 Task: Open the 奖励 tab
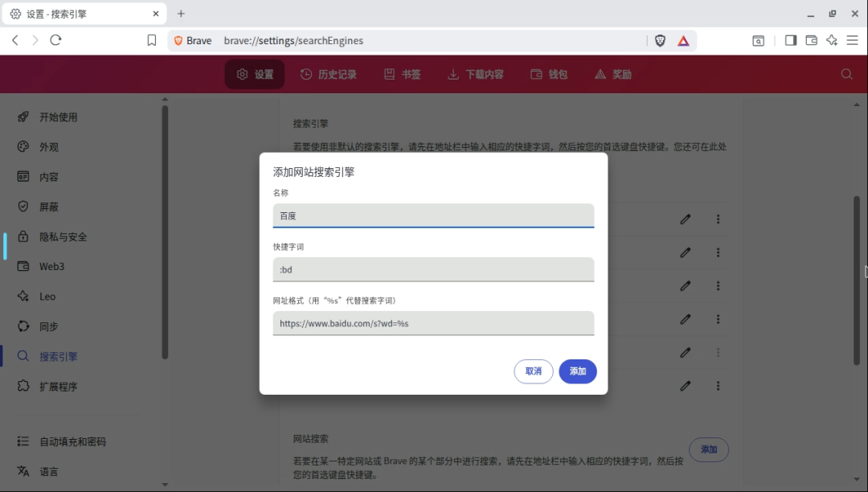613,74
